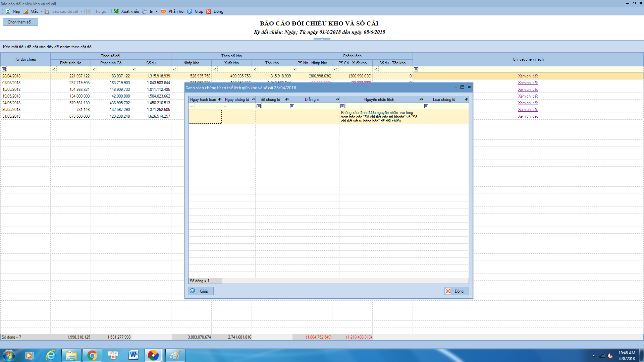Change comparison operator for Số dư filter
Image resolution: width=644 pixels, height=362 pixels.
(x=134, y=69)
